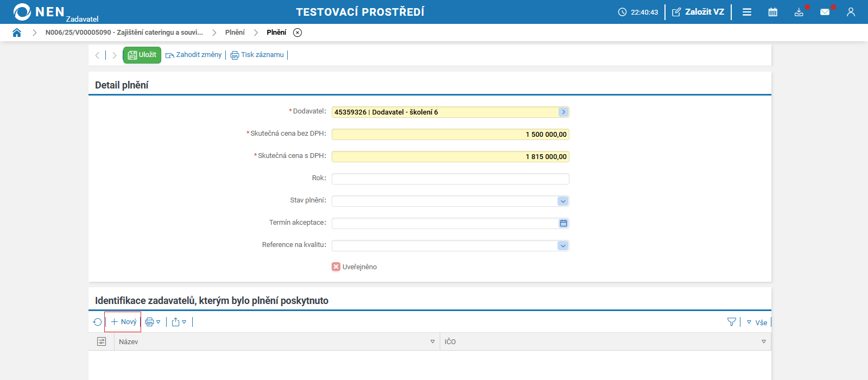Viewport: 868px width, 380px height.
Task: Click the Rok input field
Action: click(451, 179)
